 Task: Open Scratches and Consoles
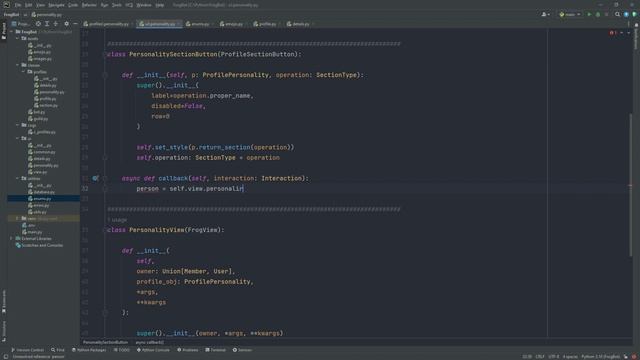(x=39, y=245)
